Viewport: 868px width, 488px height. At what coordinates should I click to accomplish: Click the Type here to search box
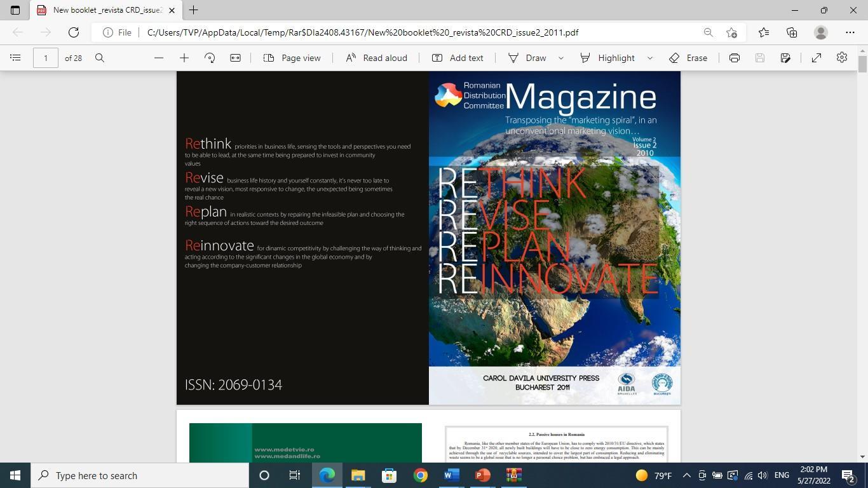pos(140,475)
